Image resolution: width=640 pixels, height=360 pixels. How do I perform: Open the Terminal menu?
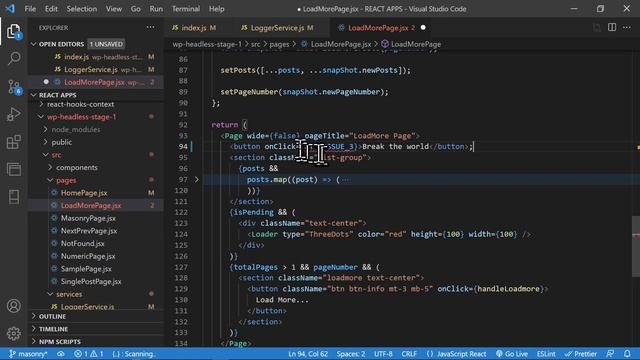186,9
